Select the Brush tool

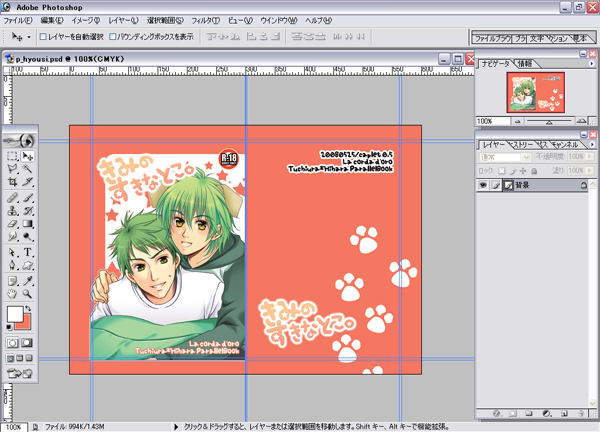(28, 198)
